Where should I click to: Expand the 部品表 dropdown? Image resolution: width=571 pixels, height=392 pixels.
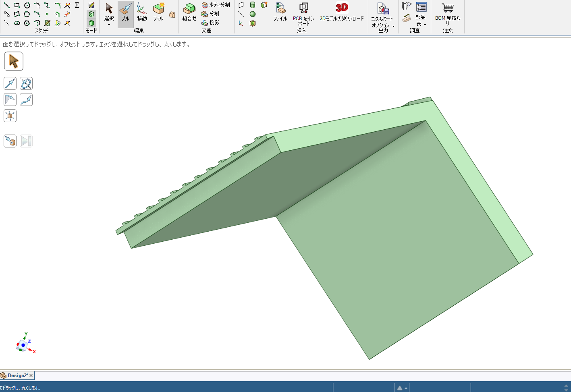[x=425, y=25]
